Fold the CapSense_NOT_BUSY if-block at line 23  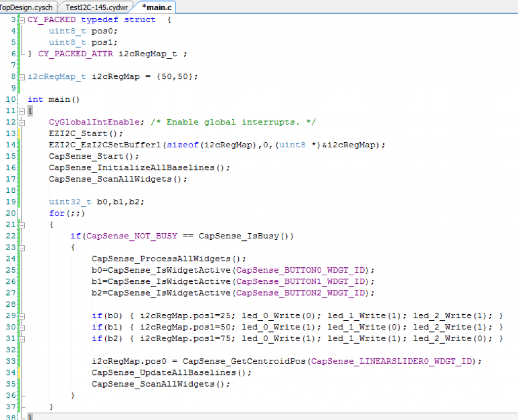point(22,247)
